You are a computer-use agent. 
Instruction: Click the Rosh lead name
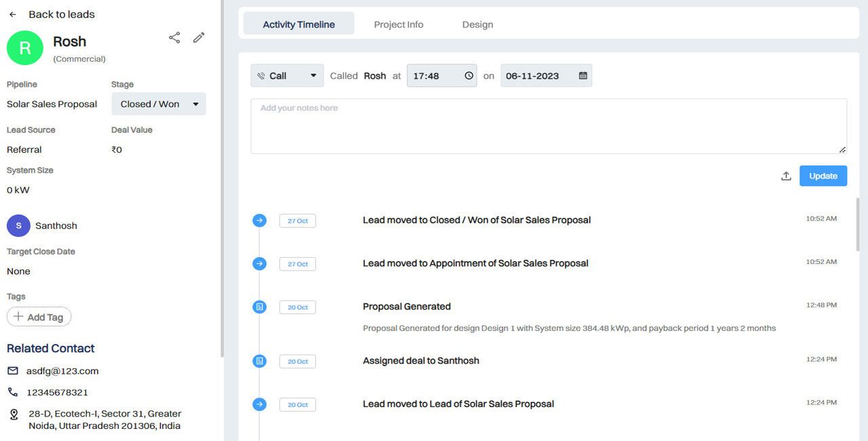click(70, 41)
